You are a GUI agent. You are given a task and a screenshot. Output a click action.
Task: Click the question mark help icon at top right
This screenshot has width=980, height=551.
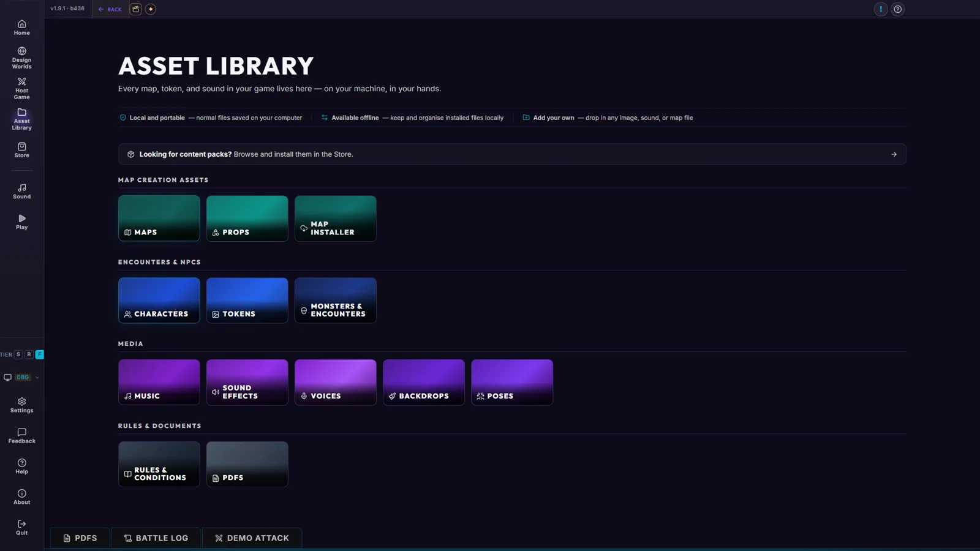pyautogui.click(x=898, y=9)
